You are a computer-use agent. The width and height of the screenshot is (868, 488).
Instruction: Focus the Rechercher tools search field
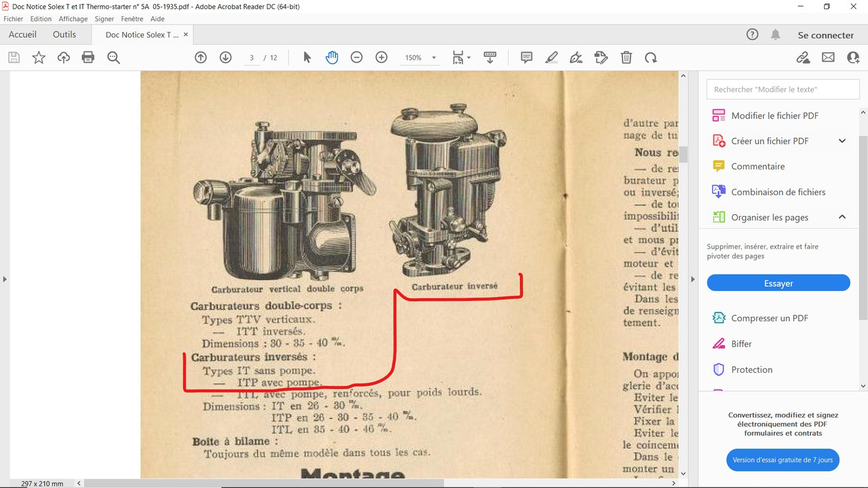tap(783, 89)
